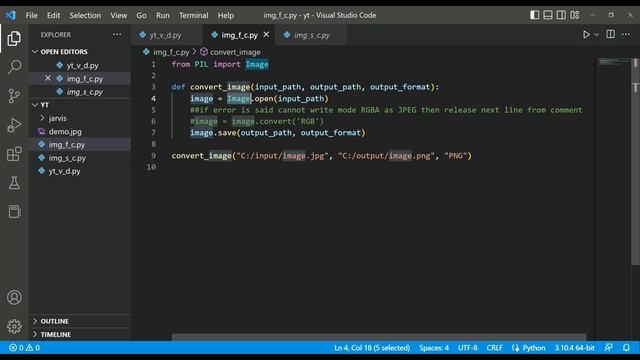Open the Accounts menu icon
Image resolution: width=640 pixels, height=360 pixels.
pos(14,297)
